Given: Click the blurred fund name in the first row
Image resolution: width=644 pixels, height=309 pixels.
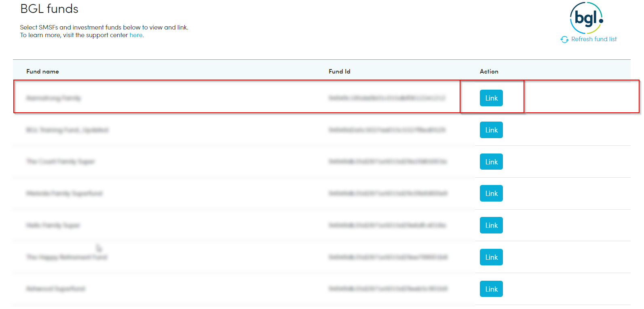Looking at the screenshot, I should pos(53,98).
